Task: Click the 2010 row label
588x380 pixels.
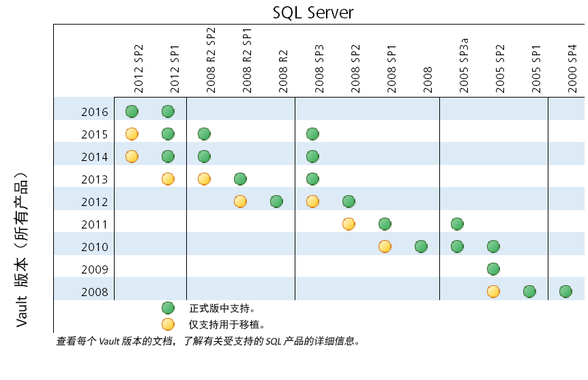Action: tap(95, 247)
